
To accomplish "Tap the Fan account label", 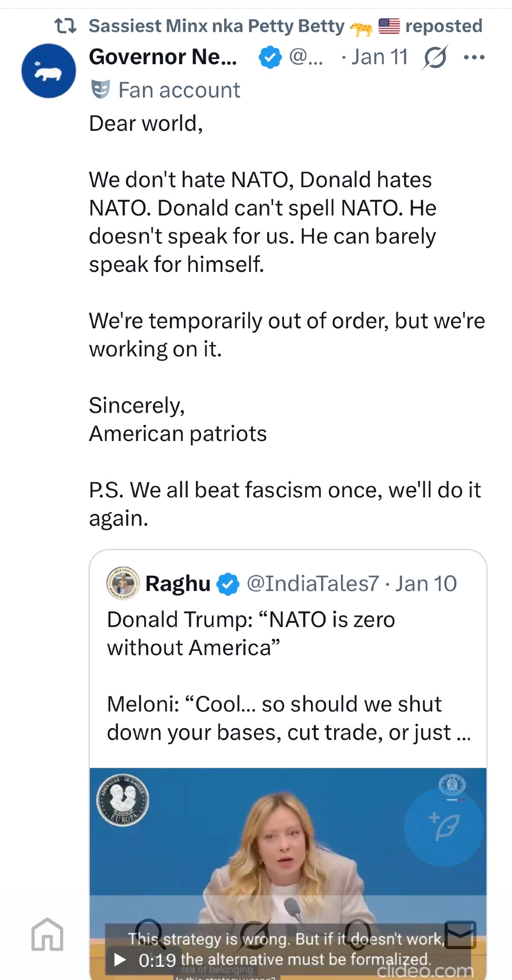I will 179,90.
